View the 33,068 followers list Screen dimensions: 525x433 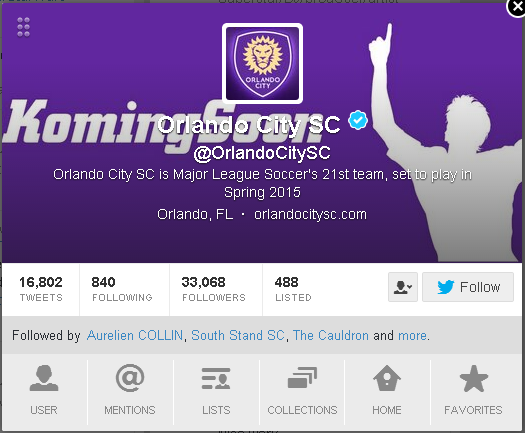[x=214, y=289]
